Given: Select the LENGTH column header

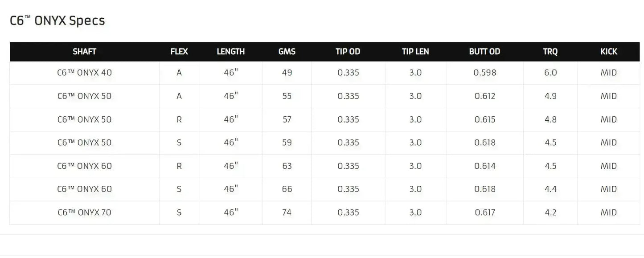Looking at the screenshot, I should tap(230, 52).
